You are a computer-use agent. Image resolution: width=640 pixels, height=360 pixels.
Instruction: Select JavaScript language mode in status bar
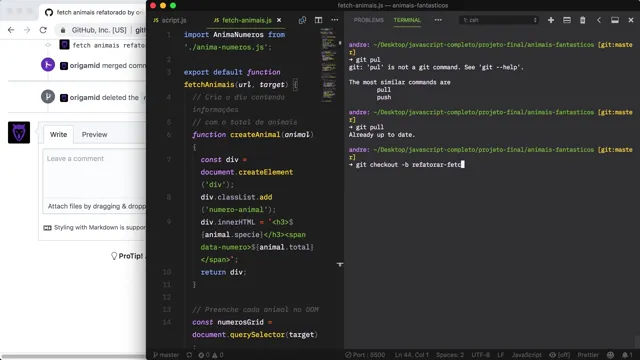(x=527, y=355)
